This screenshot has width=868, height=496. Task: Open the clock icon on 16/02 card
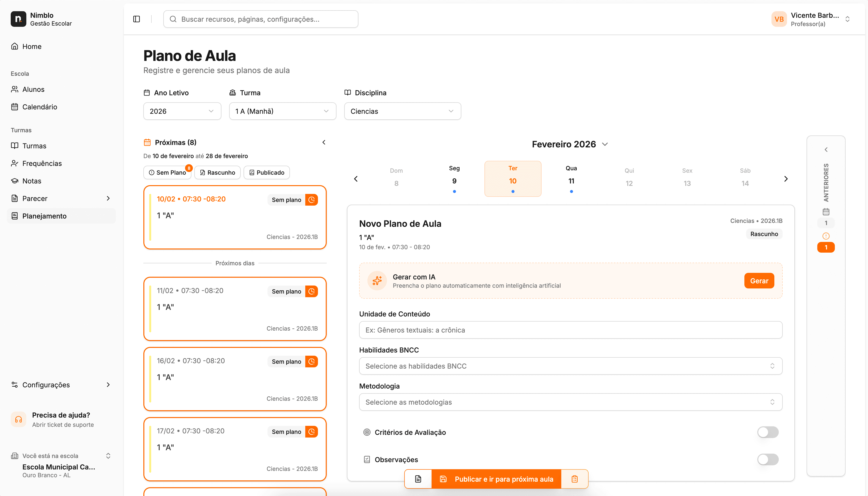pyautogui.click(x=311, y=362)
